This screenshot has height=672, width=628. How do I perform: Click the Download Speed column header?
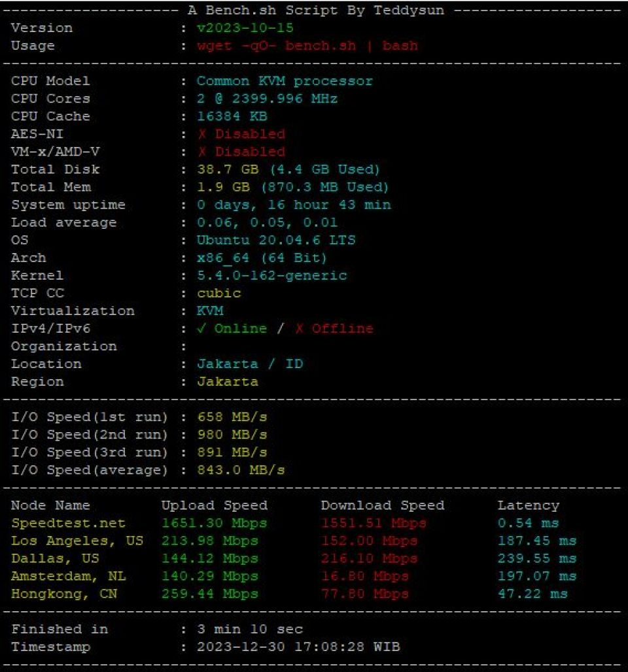[x=383, y=506]
